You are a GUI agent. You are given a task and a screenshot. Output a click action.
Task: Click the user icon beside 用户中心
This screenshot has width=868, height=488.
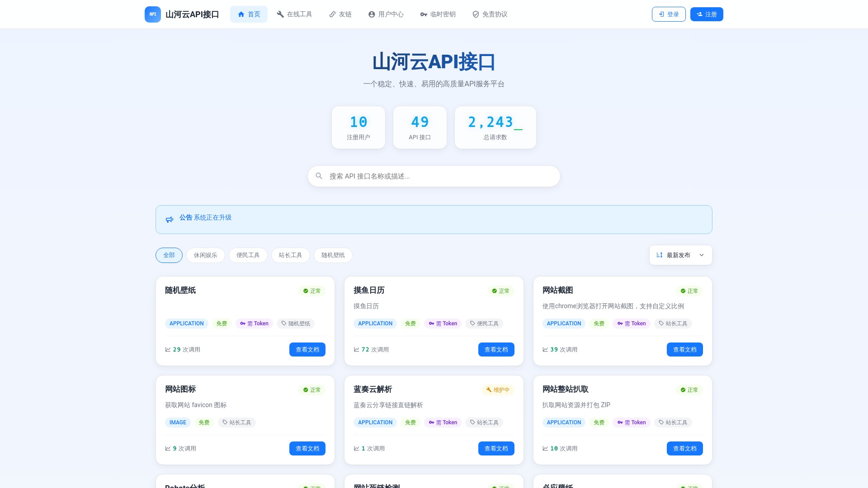pyautogui.click(x=372, y=14)
